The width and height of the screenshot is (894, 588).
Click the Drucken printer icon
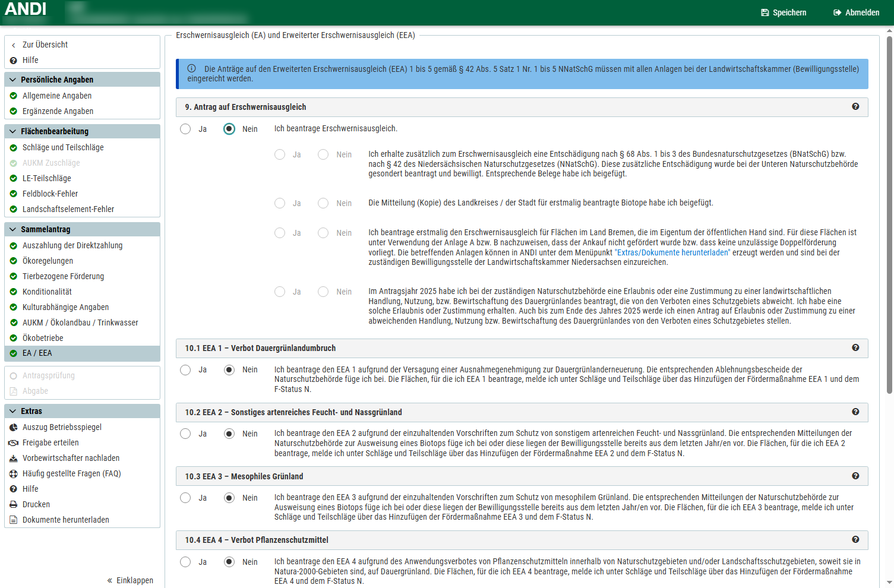pos(14,504)
